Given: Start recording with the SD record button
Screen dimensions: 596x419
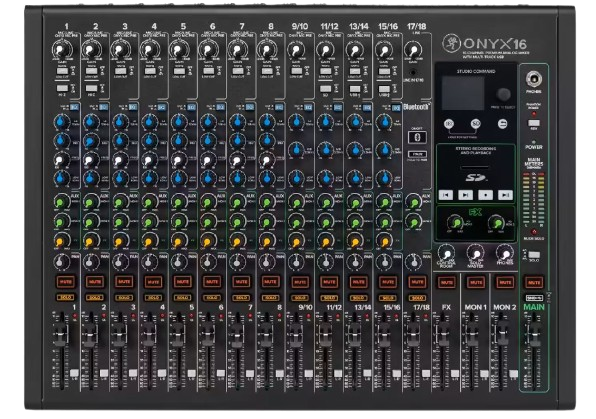Looking at the screenshot, I should [485, 195].
